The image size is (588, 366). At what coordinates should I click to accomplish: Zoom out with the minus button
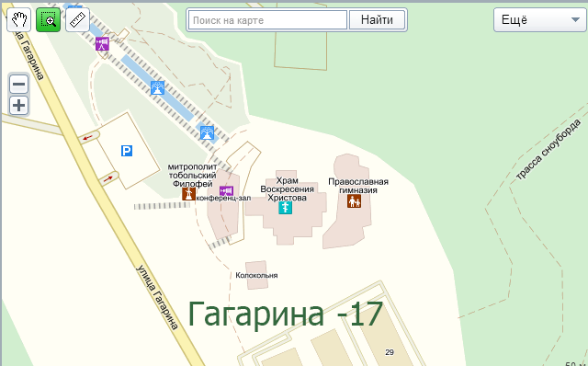pos(18,84)
